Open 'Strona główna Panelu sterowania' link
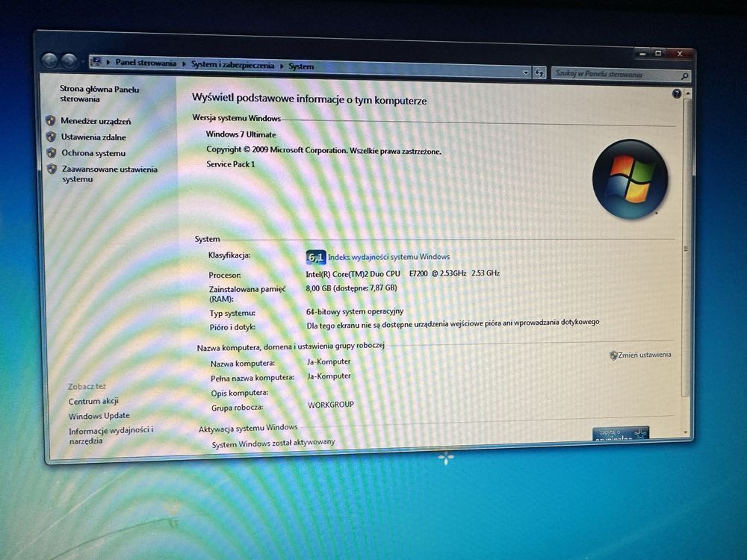747x560 pixels. click(x=99, y=94)
